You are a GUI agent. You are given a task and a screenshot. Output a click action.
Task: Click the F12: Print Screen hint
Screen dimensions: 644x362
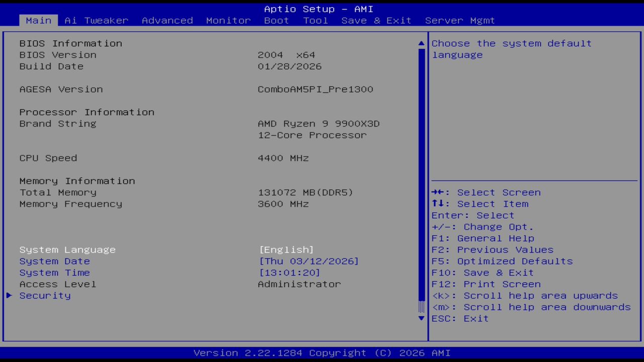pos(486,284)
